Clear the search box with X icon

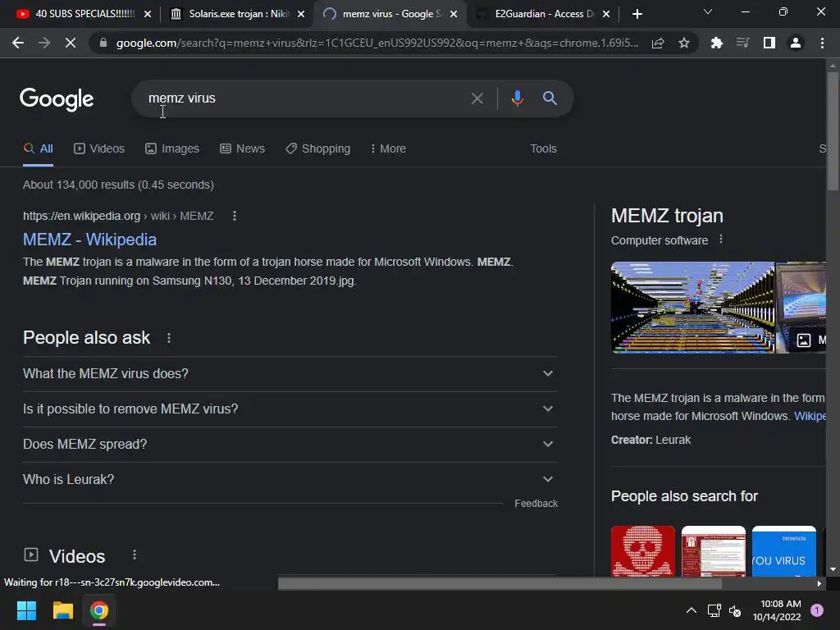[x=477, y=98]
